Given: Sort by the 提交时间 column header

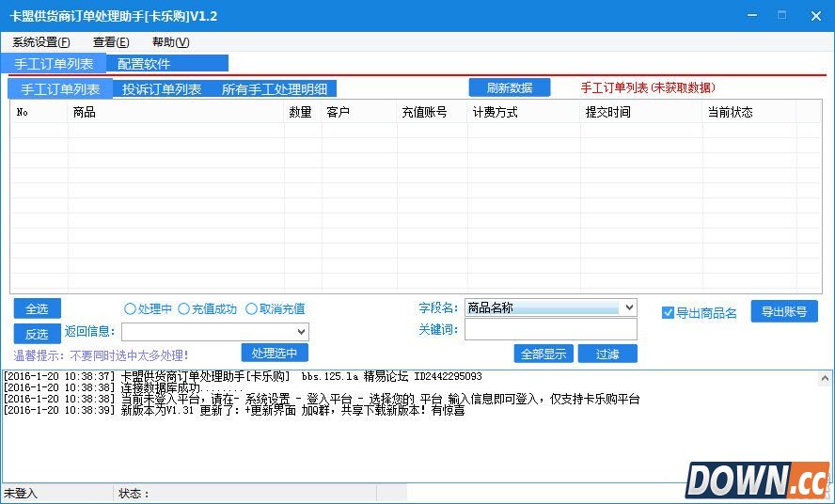Looking at the screenshot, I should 641,112.
